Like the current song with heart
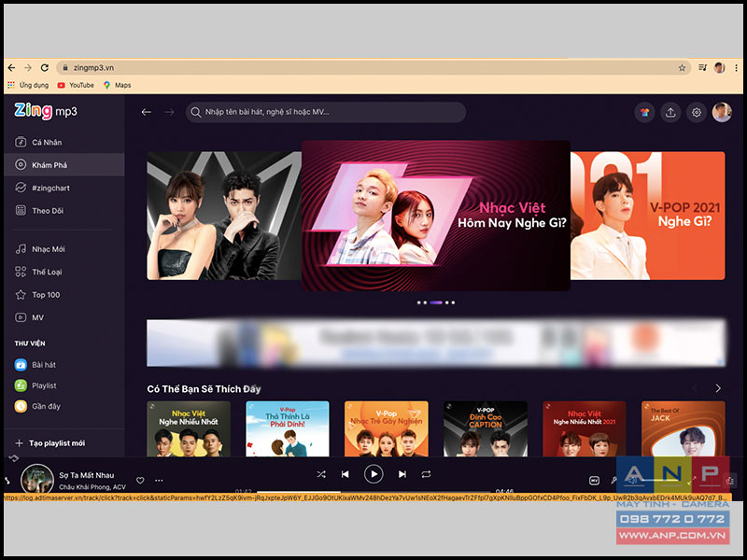The image size is (747, 560). click(x=140, y=480)
